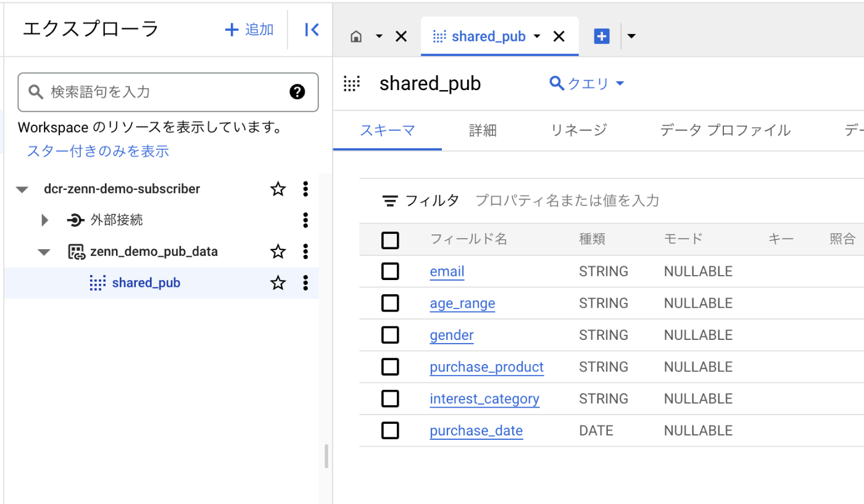The image size is (864, 504).
Task: Open the gender field link
Action: pos(452,335)
